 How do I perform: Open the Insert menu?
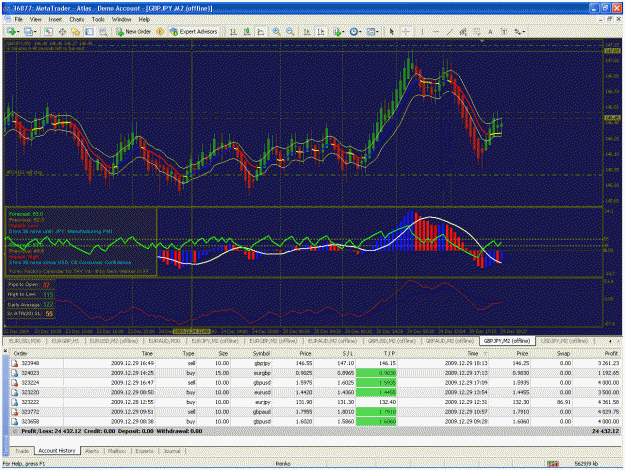pyautogui.click(x=55, y=19)
